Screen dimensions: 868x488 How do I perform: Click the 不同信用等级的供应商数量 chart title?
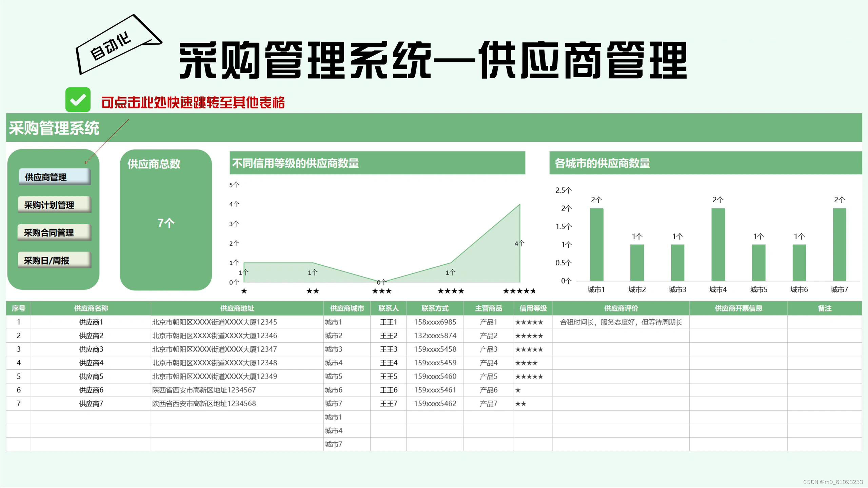click(x=296, y=163)
